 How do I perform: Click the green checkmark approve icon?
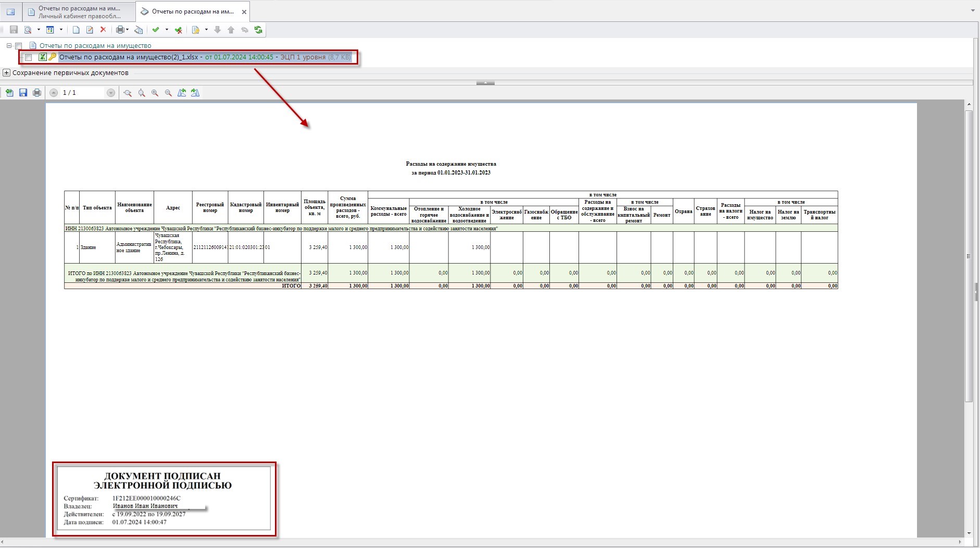[x=156, y=30]
